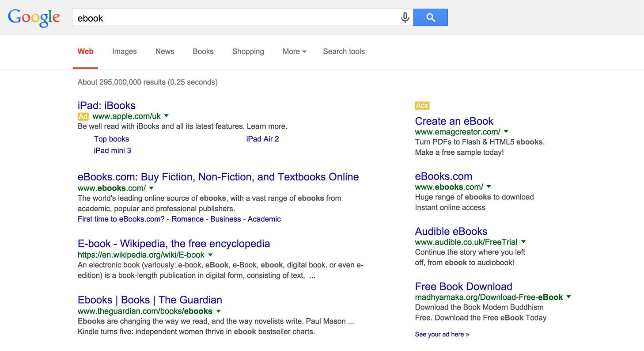
Task: Open the Books tab
Action: click(203, 51)
